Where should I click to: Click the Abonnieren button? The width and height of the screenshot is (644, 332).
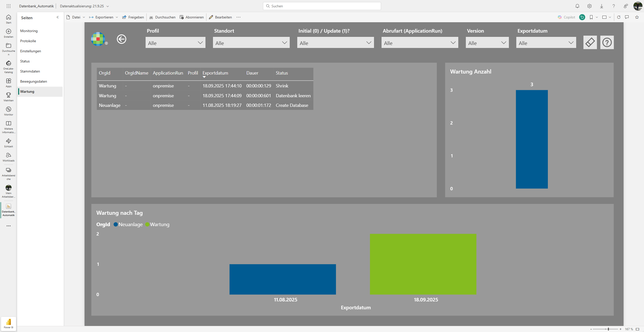pyautogui.click(x=192, y=17)
